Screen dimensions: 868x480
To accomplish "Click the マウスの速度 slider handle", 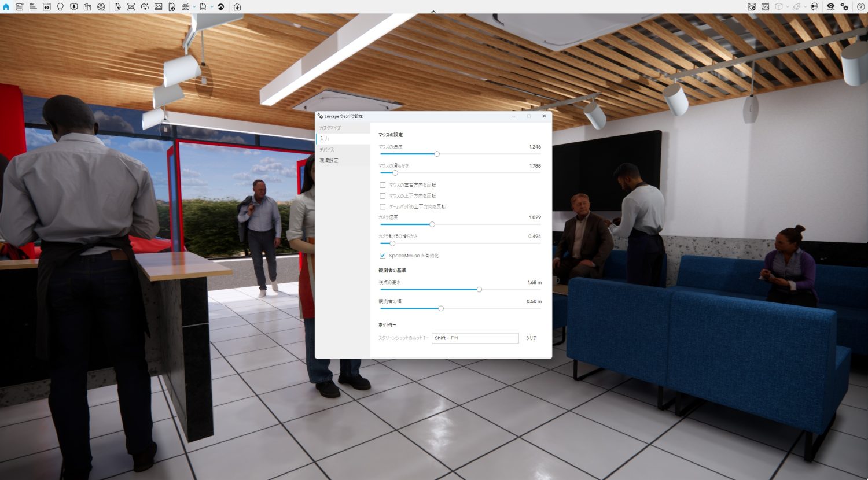I will [x=437, y=154].
